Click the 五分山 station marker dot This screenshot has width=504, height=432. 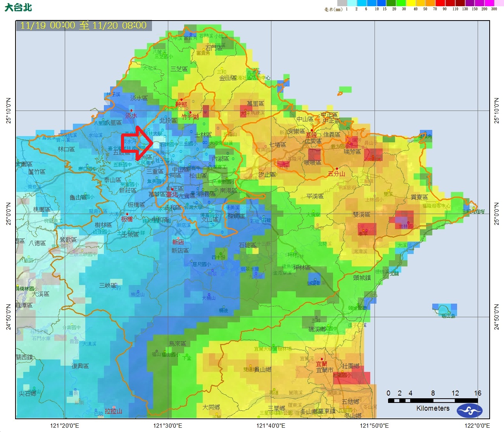pyautogui.click(x=337, y=169)
